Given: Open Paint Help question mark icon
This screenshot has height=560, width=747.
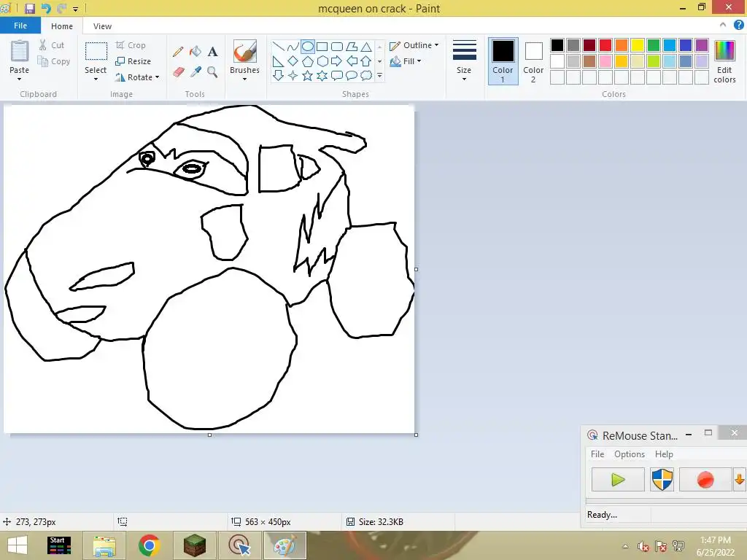Looking at the screenshot, I should [738, 25].
